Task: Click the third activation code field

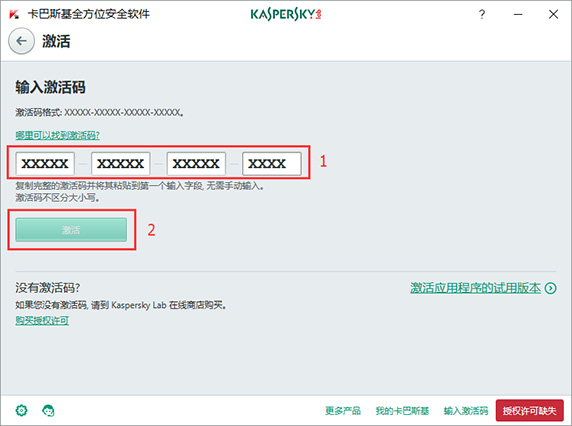Action: 196,164
